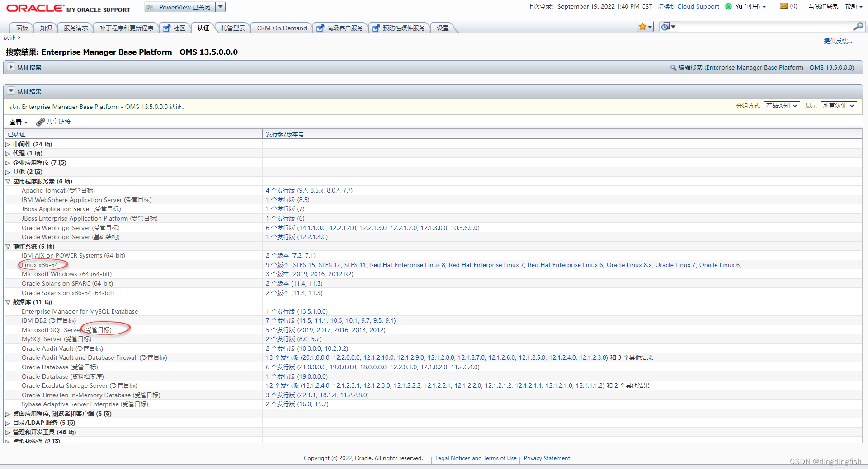This screenshot has height=470, width=868.
Task: Click the 共享链接 paperclip icon
Action: click(x=41, y=122)
